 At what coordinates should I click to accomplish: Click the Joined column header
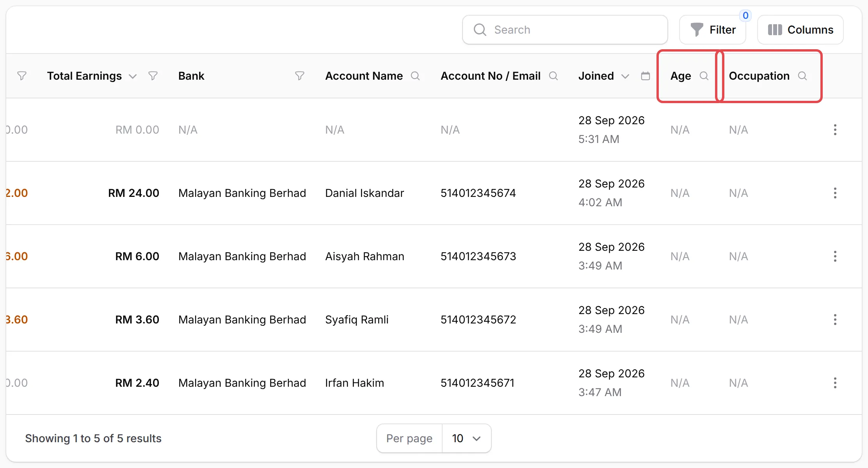pos(596,76)
